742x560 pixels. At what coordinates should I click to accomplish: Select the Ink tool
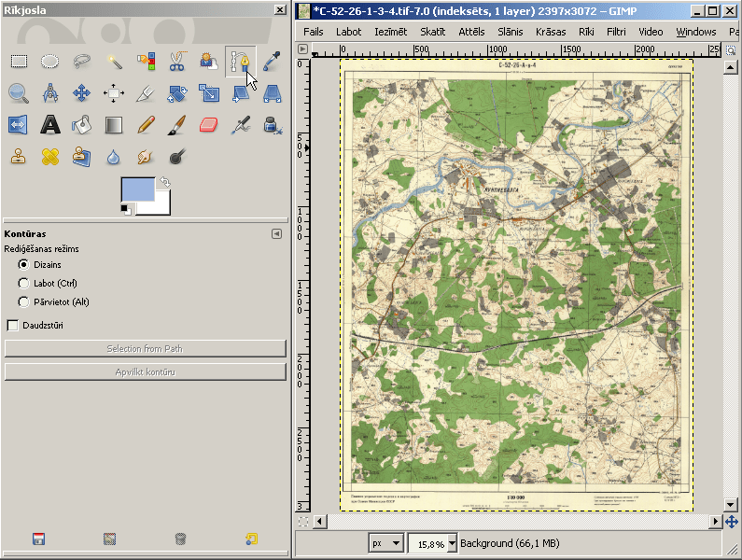tap(273, 125)
